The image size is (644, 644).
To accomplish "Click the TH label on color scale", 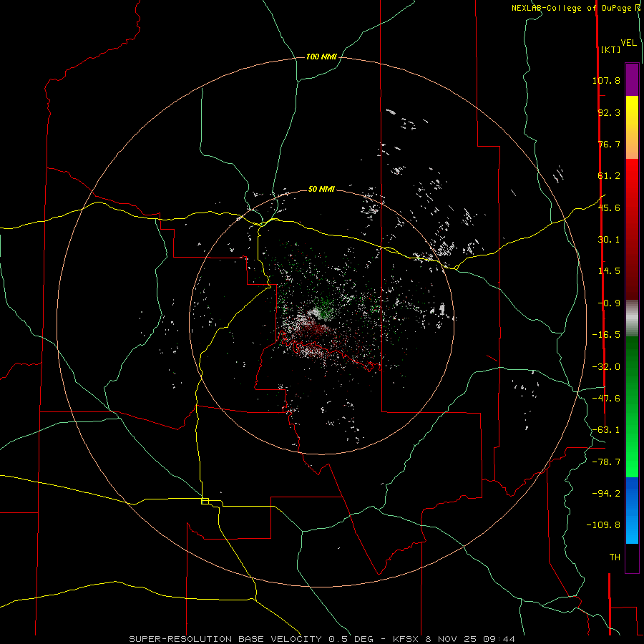I will (x=615, y=557).
